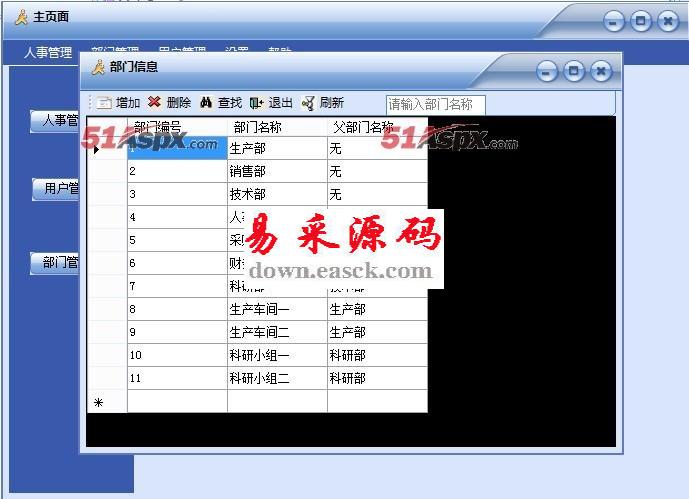The width and height of the screenshot is (689, 499).
Task: Click the binoculars 查找 (Search) icon
Action: coord(206,103)
